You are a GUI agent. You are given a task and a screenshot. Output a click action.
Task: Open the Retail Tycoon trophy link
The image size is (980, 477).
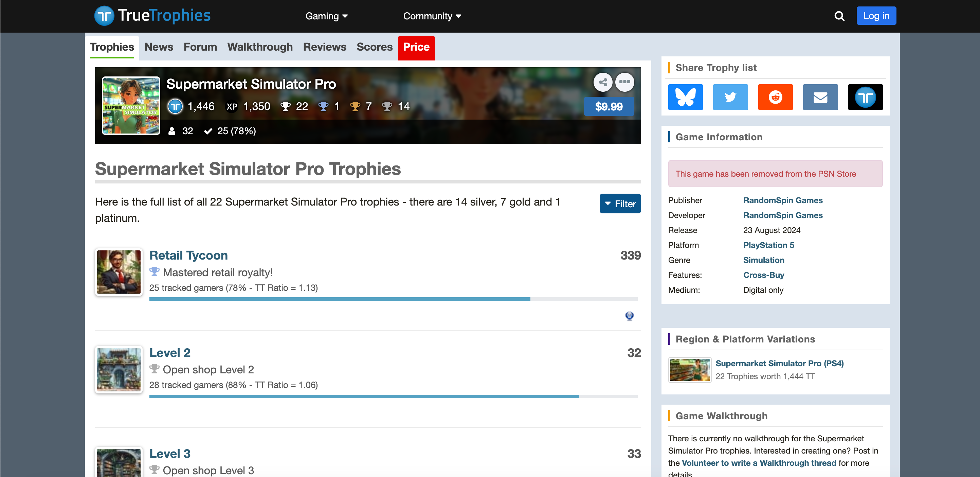188,255
